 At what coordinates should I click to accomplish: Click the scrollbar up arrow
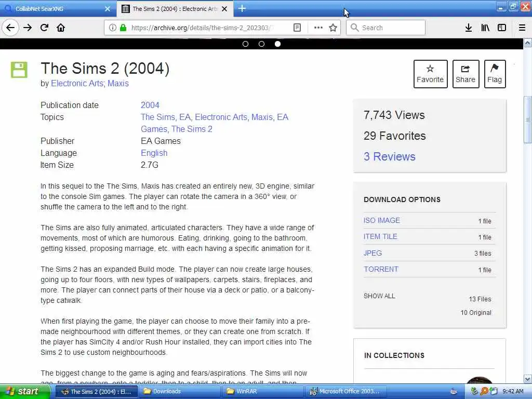[528, 43]
